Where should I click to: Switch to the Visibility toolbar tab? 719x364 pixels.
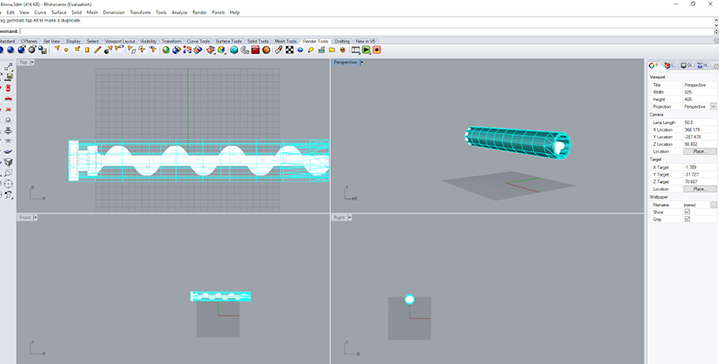click(148, 41)
